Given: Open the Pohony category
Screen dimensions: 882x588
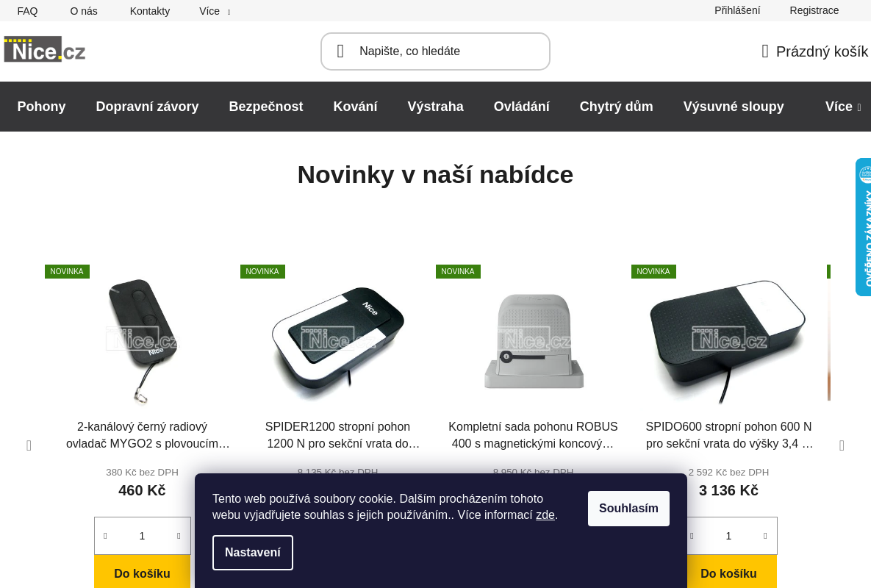Looking at the screenshot, I should pyautogui.click(x=42, y=107).
